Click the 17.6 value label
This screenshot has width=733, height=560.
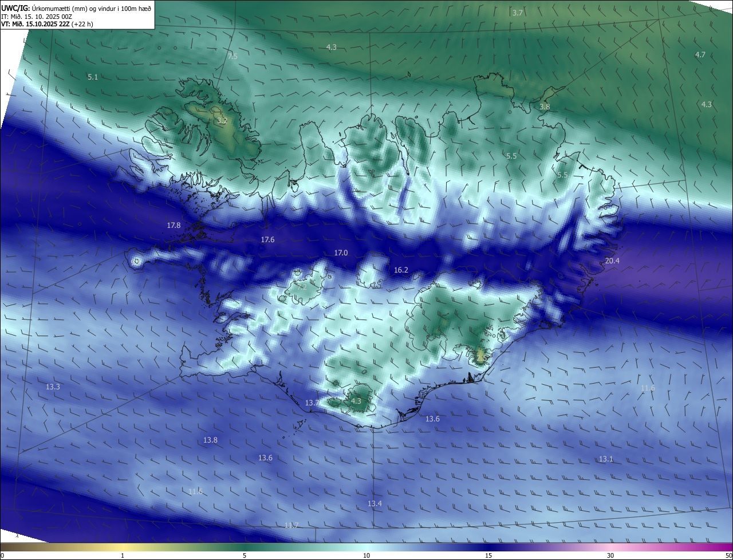tap(267, 239)
